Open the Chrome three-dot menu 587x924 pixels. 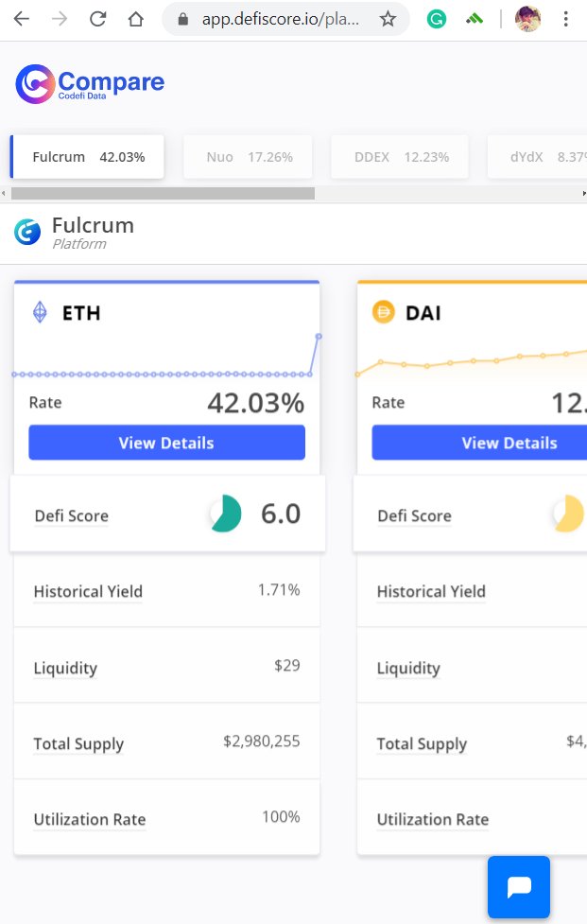[565, 20]
